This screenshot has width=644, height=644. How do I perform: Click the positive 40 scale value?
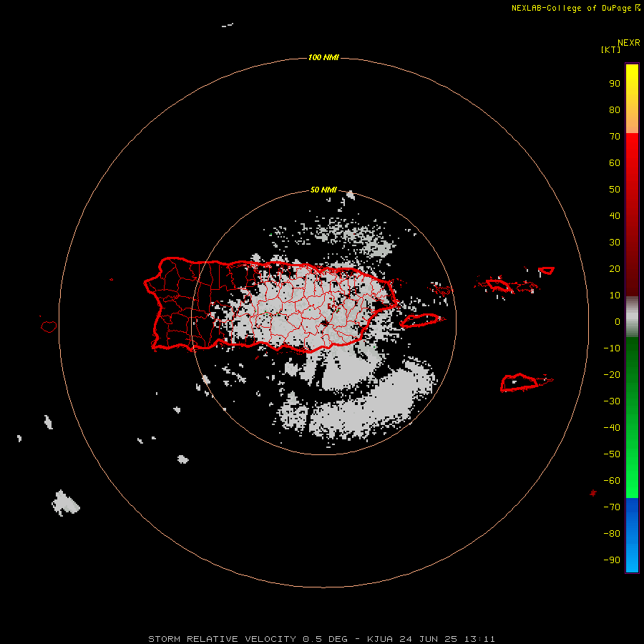tap(615, 216)
